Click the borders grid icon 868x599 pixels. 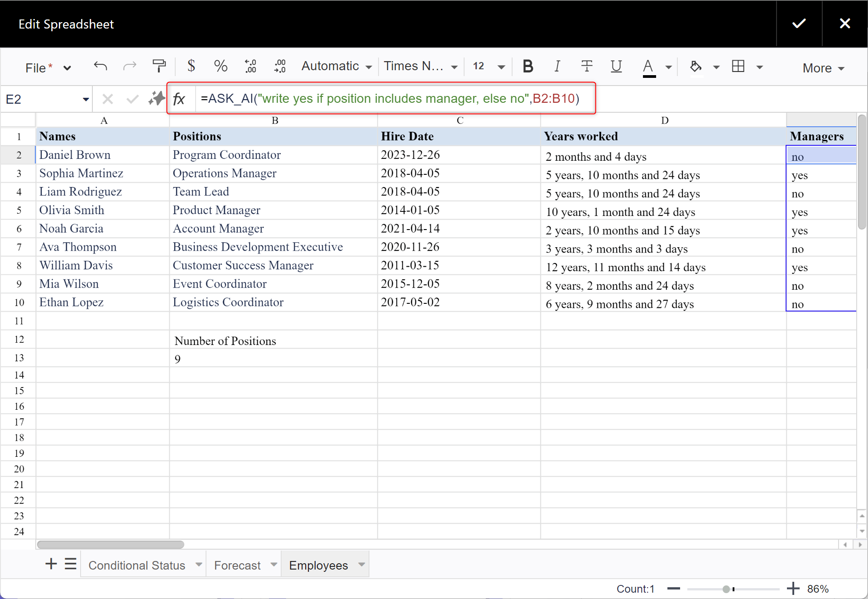click(x=738, y=67)
